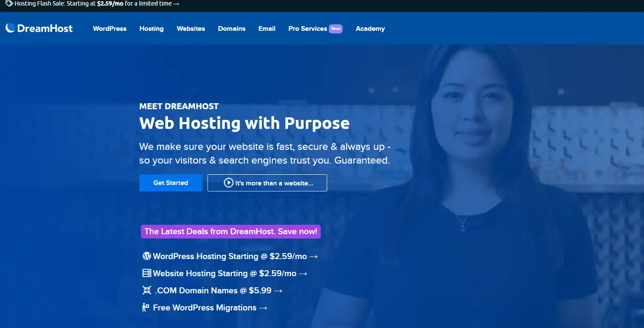This screenshot has height=328, width=644.
Task: Click the migration person icon beside Free WordPress Migrations
Action: pos(146,307)
